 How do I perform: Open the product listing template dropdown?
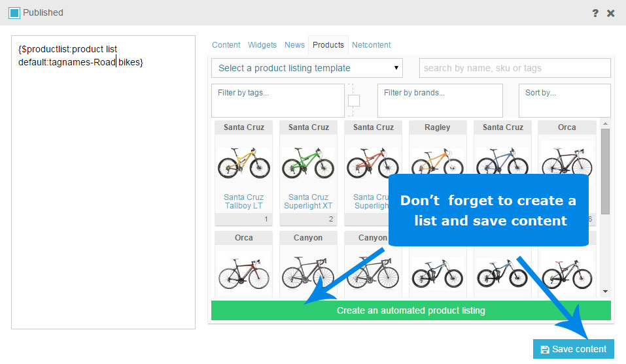307,68
